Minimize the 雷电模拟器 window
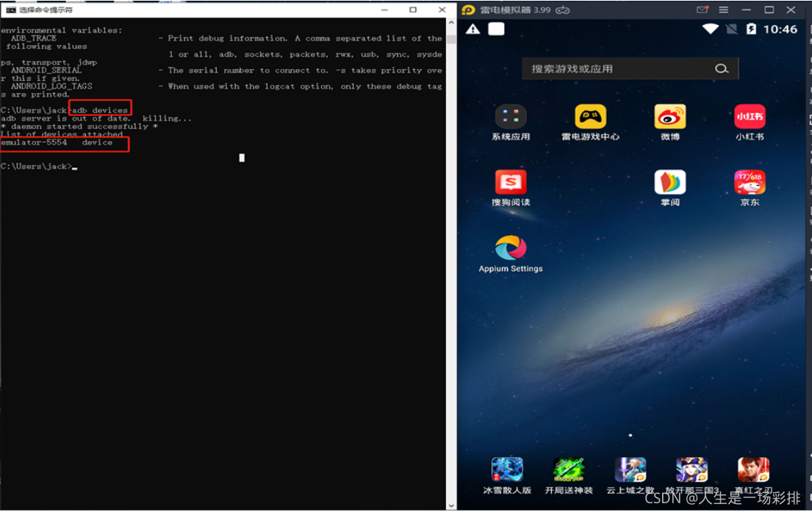Screen dimensions: 812x512 pos(747,10)
